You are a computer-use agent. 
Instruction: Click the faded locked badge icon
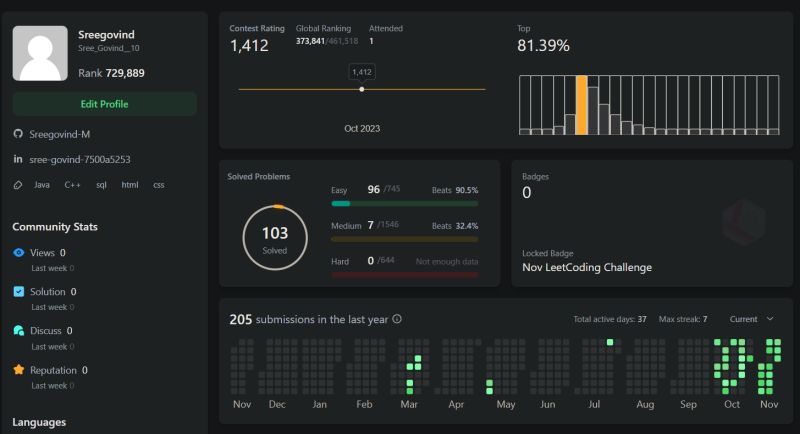pyautogui.click(x=744, y=221)
